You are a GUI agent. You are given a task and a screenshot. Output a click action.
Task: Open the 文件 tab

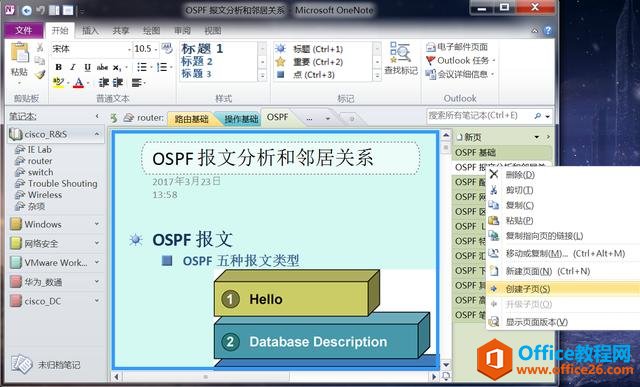24,30
